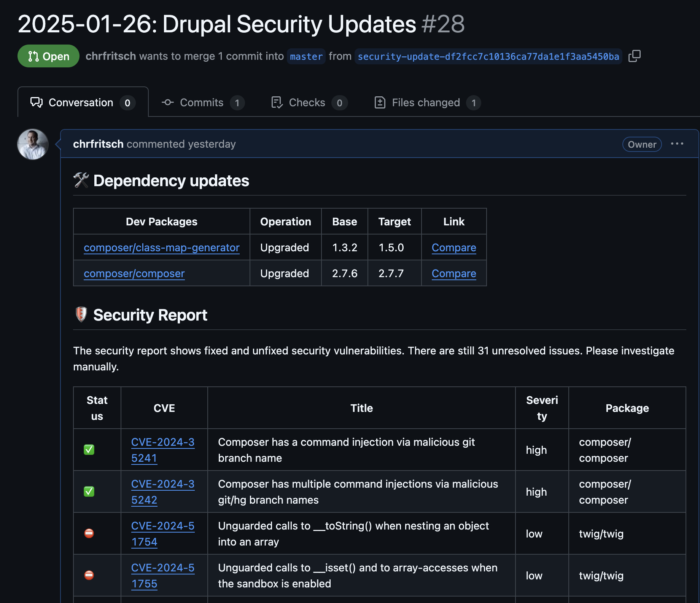Screen dimensions: 700x603
Task: Open the Files changed tab
Action: point(428,102)
